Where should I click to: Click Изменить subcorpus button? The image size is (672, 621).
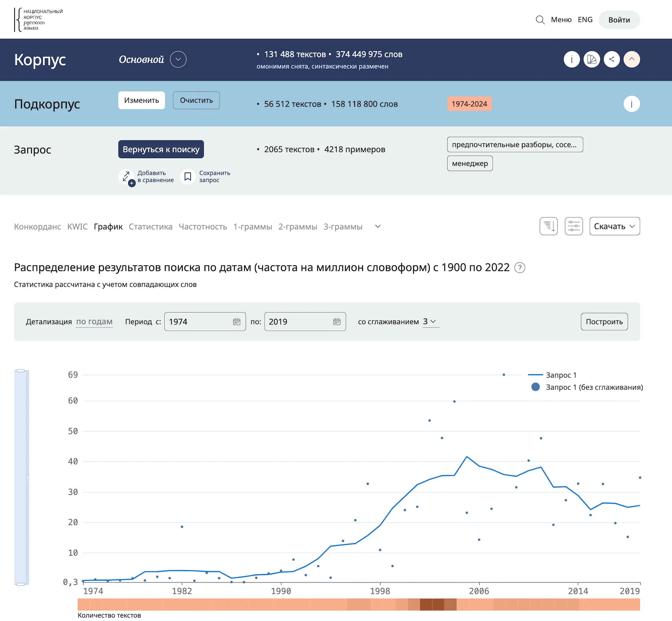(141, 100)
